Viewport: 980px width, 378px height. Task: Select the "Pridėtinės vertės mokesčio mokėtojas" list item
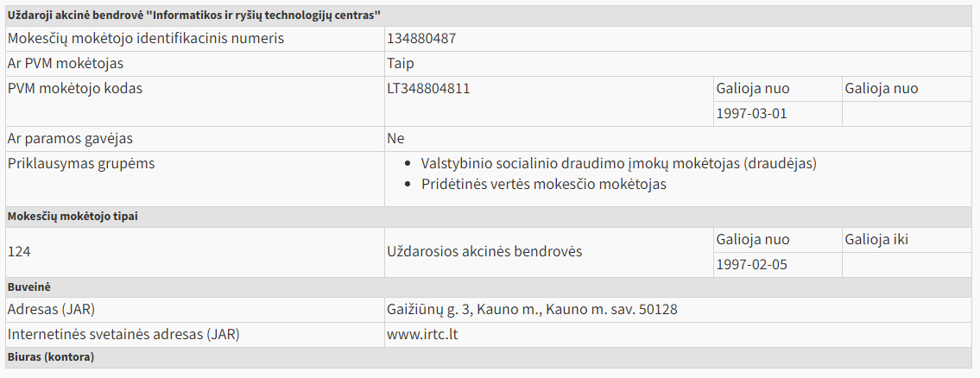point(544,184)
